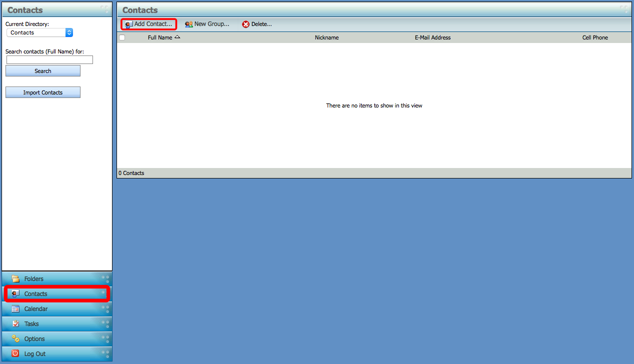Click the Import Contacts button
The width and height of the screenshot is (634, 364).
click(x=43, y=92)
